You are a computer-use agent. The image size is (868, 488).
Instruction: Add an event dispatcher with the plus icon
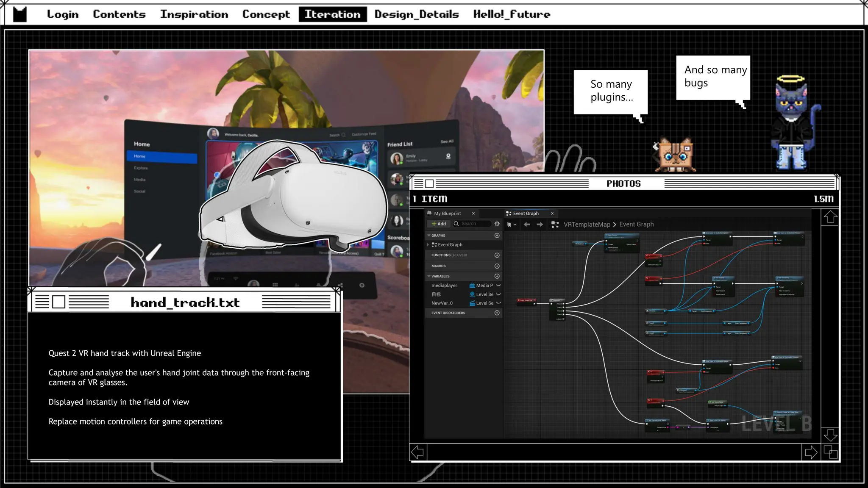[497, 313]
